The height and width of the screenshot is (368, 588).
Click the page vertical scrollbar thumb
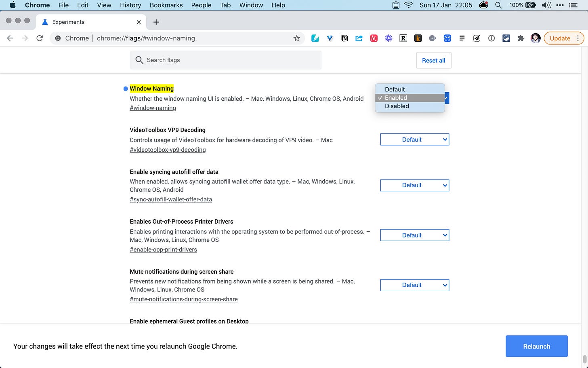pyautogui.click(x=584, y=359)
